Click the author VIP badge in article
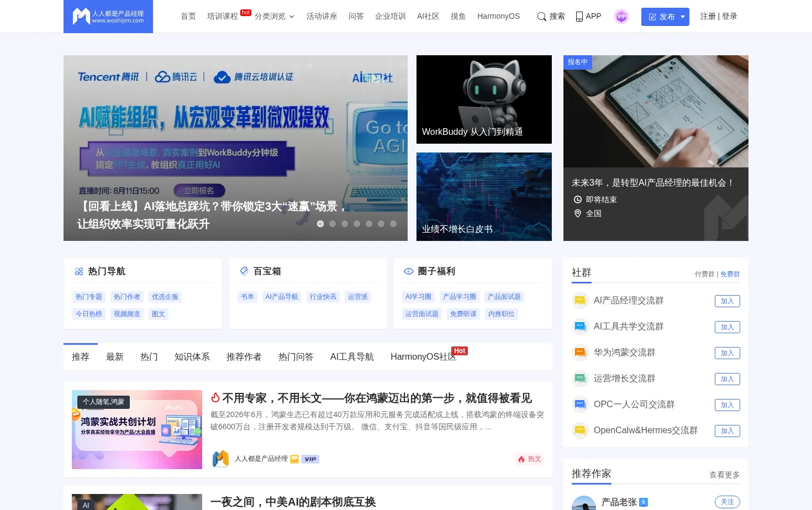Image resolution: width=812 pixels, height=510 pixels. pos(310,459)
